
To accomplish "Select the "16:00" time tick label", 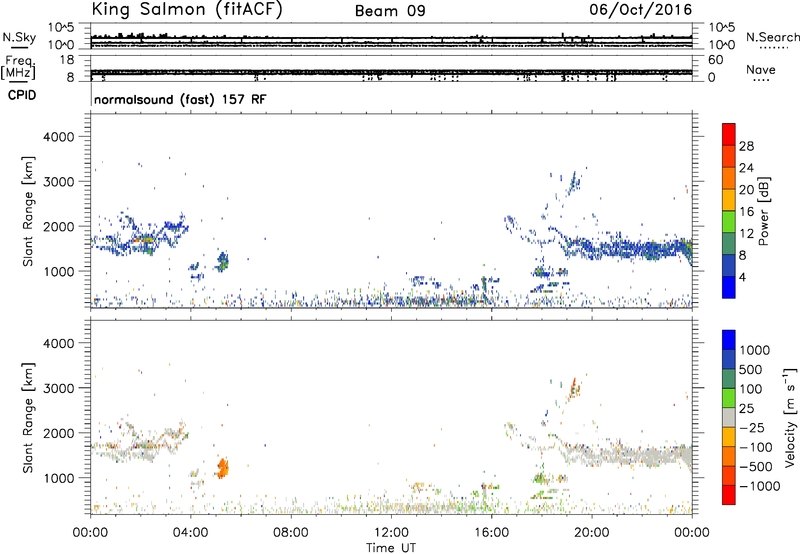I will pyautogui.click(x=491, y=533).
